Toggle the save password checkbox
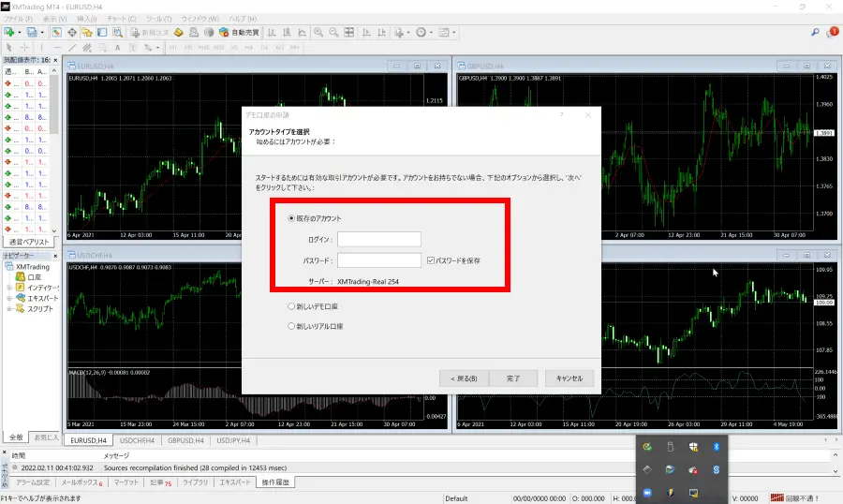The height and width of the screenshot is (504, 843). point(431,260)
